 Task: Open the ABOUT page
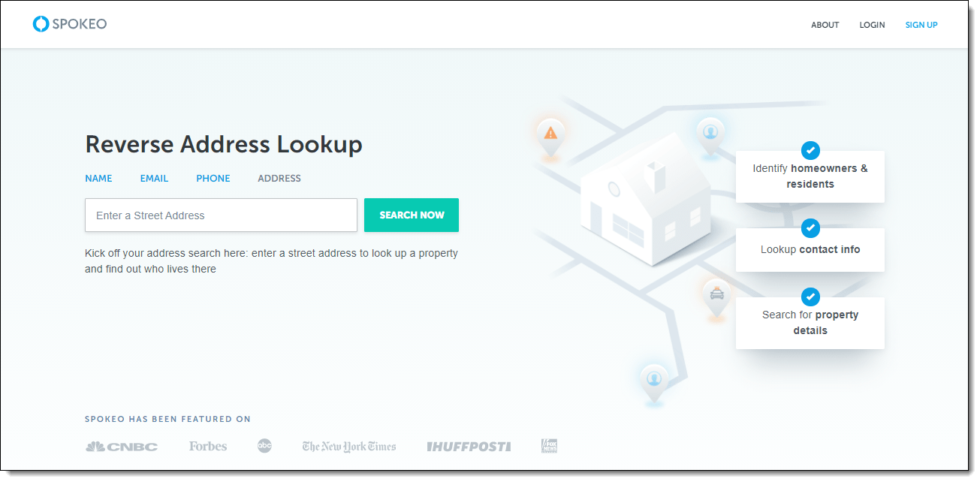825,25
